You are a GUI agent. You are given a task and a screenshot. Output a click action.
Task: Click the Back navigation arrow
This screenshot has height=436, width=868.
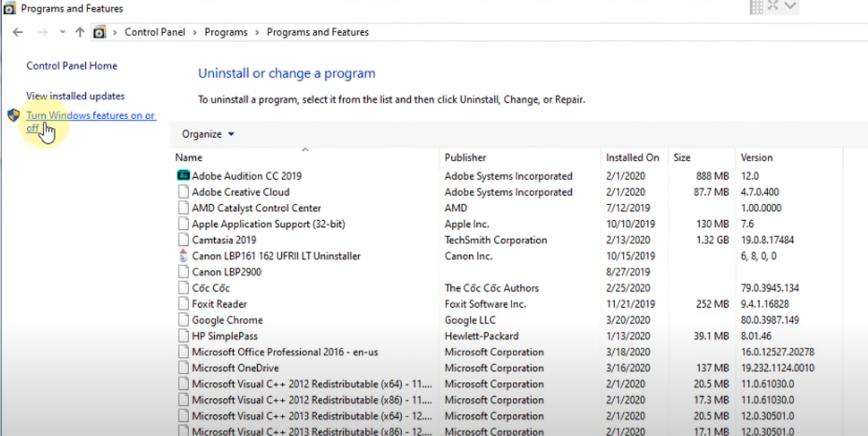pos(18,32)
